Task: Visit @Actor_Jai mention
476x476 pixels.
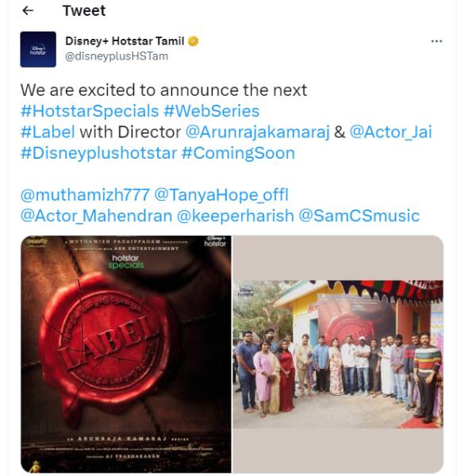Action: pyautogui.click(x=390, y=132)
